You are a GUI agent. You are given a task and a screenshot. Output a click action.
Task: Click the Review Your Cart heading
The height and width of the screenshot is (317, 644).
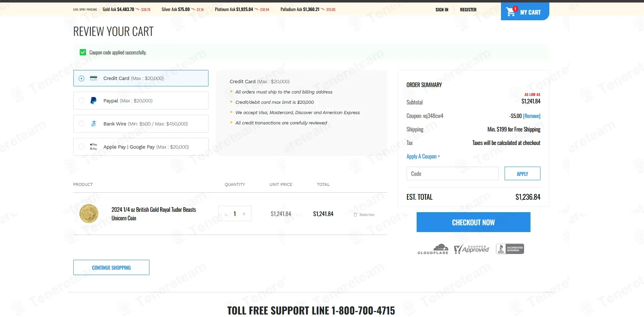coord(114,32)
